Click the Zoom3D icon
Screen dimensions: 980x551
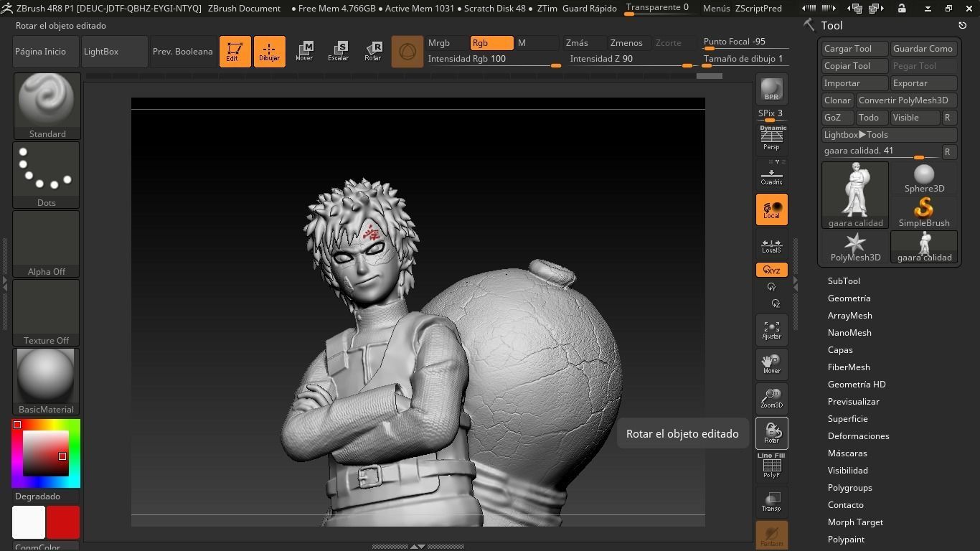pos(771,398)
